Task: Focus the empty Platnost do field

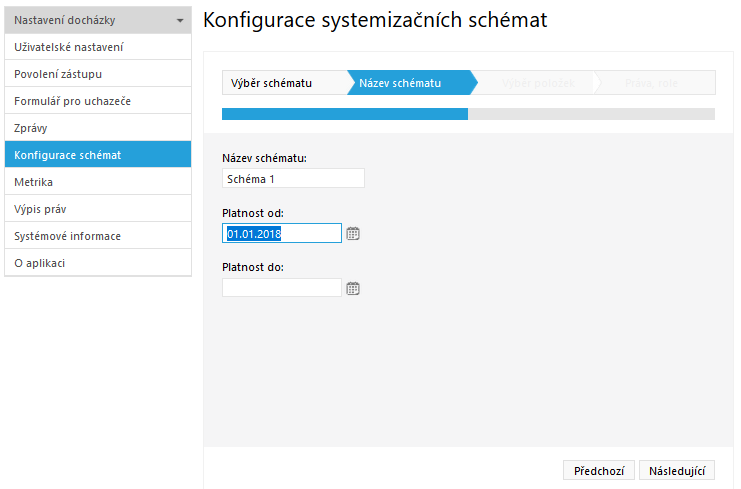Action: pos(282,288)
